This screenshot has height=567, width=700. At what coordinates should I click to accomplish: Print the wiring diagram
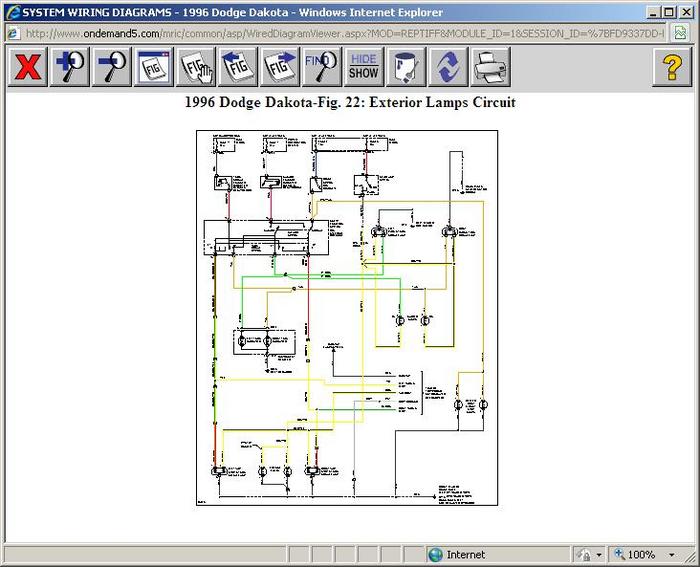tap(490, 67)
